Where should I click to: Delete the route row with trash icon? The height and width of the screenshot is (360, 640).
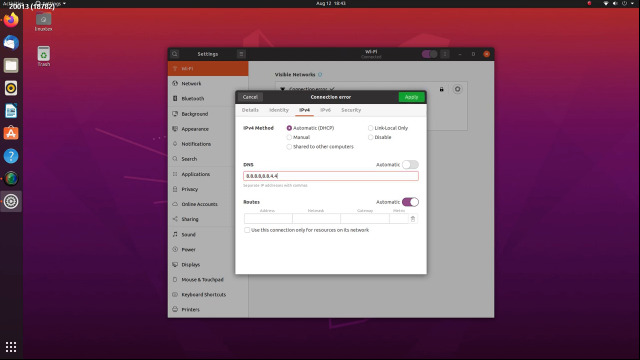click(x=413, y=219)
